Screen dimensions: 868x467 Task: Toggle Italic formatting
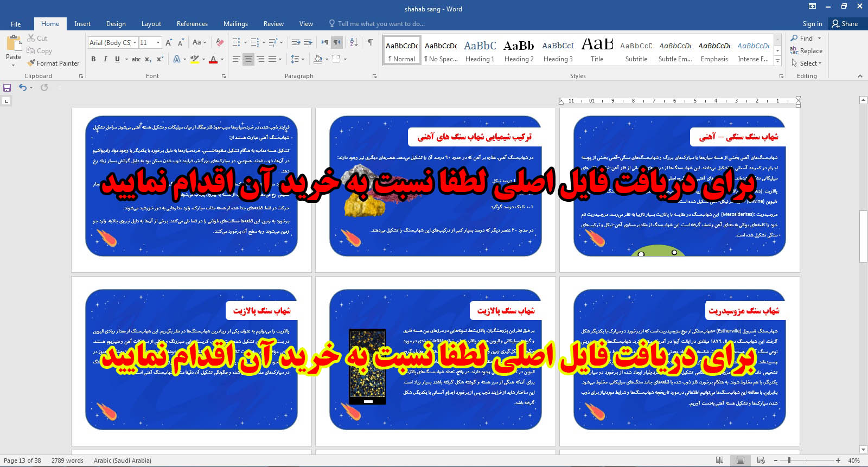click(x=105, y=59)
